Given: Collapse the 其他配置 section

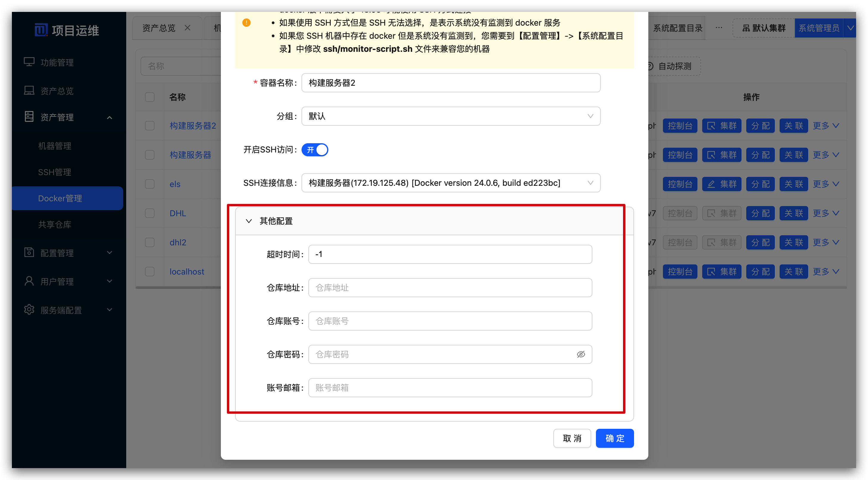Looking at the screenshot, I should [249, 221].
